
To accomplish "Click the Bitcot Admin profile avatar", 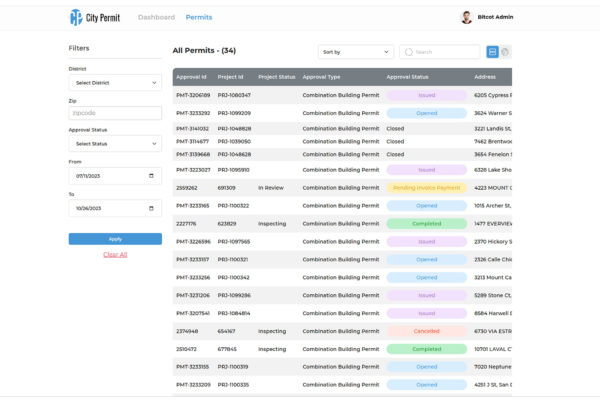I will click(x=466, y=17).
